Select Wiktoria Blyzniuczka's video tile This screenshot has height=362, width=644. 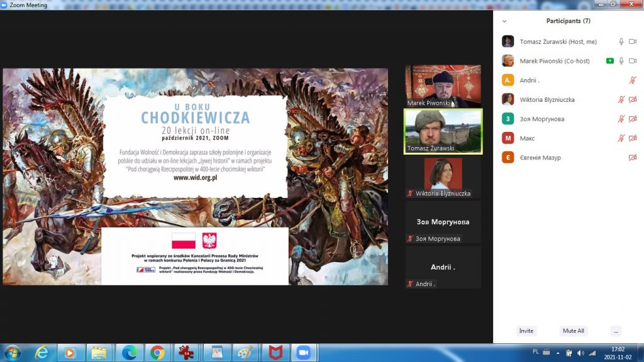[443, 177]
